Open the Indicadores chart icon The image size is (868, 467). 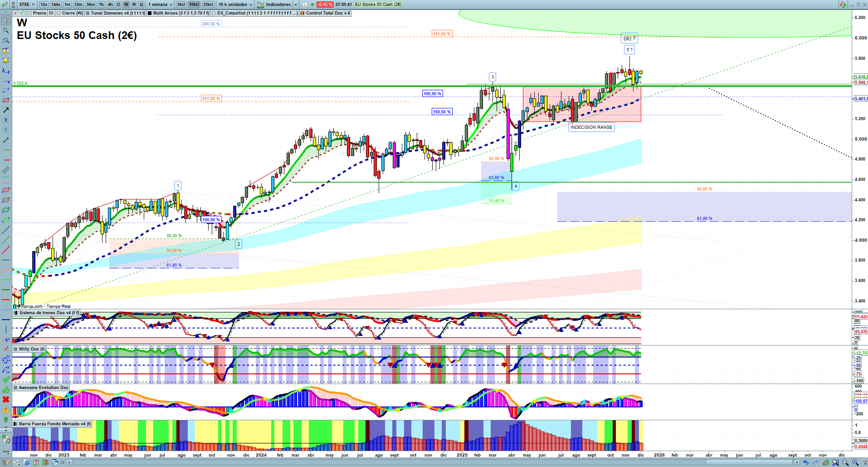pos(260,5)
